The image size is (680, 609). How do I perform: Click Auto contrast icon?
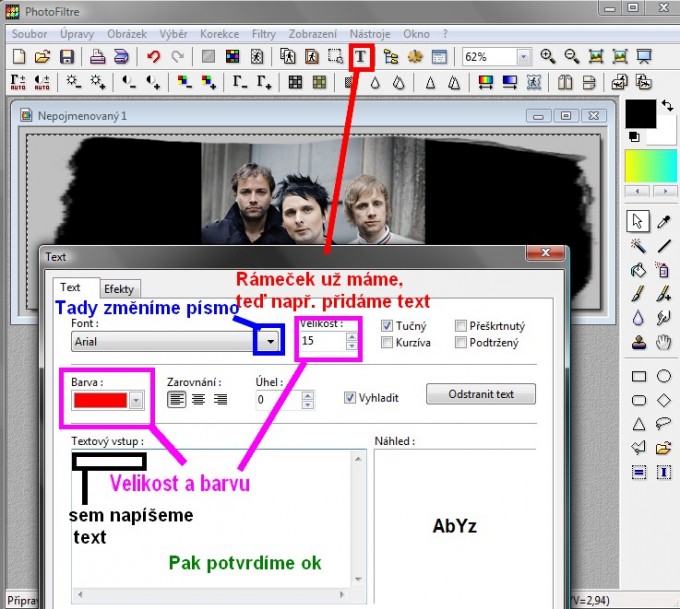pos(42,82)
